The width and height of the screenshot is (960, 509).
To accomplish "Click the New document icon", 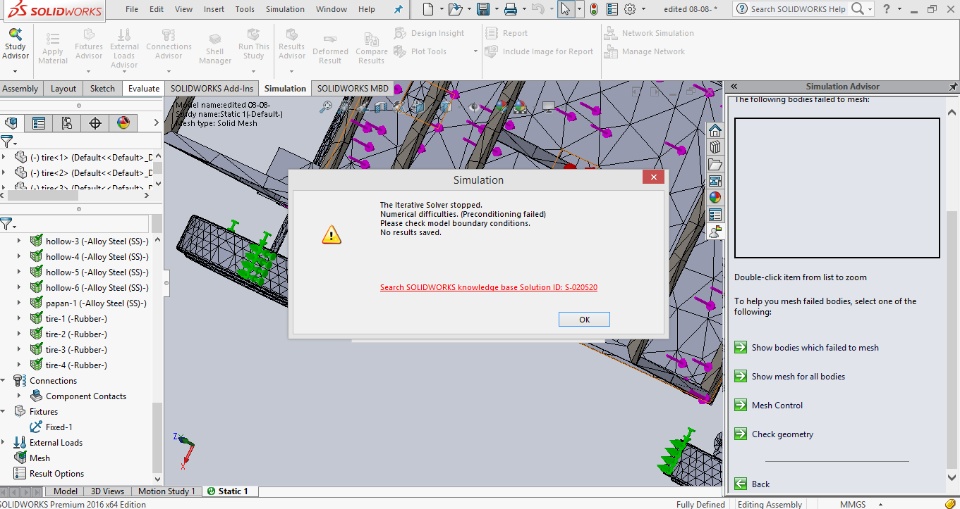I will 429,9.
